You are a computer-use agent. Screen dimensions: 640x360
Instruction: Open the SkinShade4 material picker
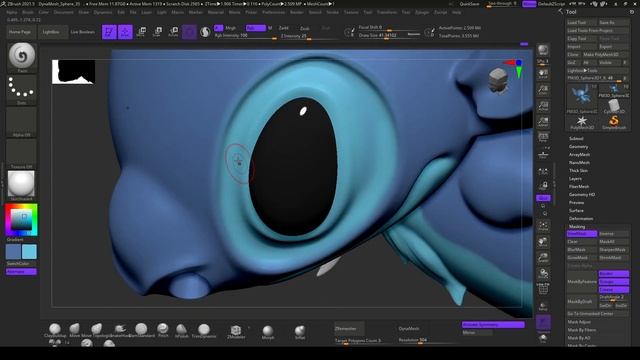pos(22,186)
